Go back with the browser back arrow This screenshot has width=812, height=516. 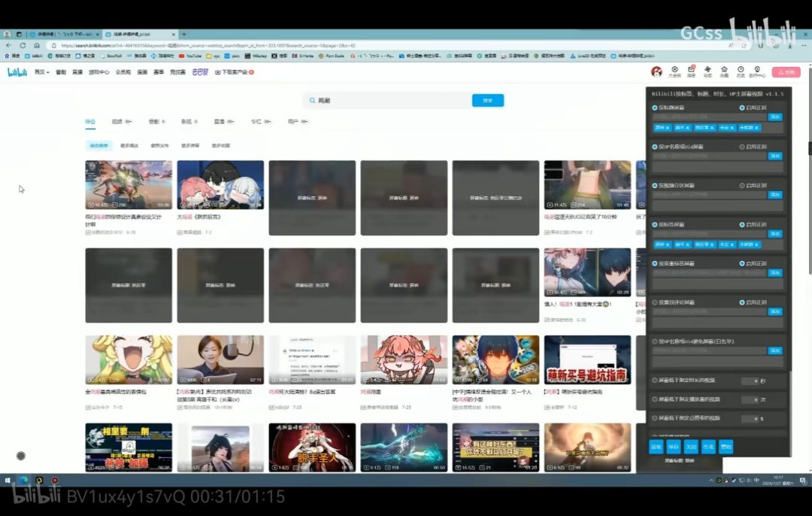pyautogui.click(x=9, y=46)
